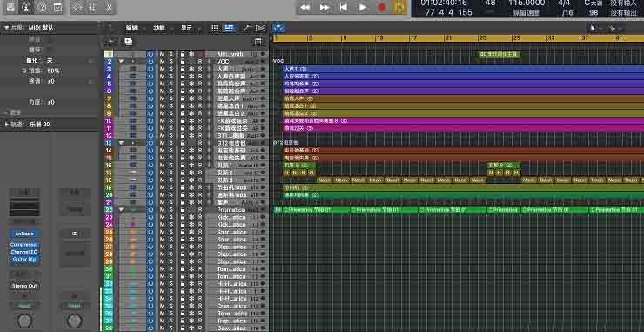644x332 pixels.
Task: Click the Fast Forward transport button
Action: click(x=325, y=7)
